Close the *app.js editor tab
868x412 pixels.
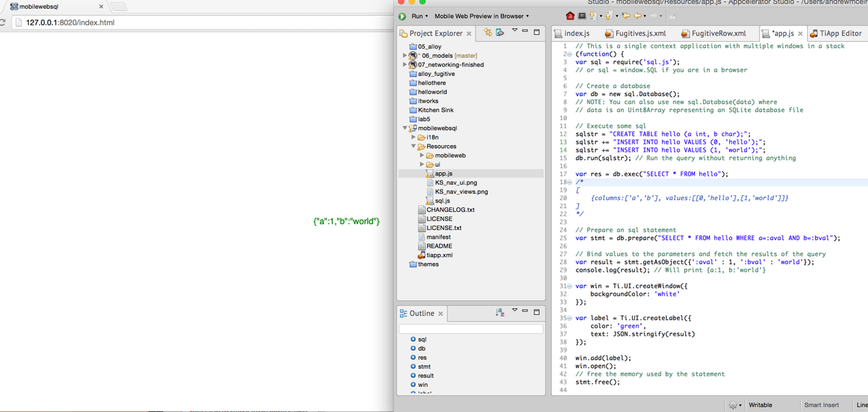coord(801,33)
